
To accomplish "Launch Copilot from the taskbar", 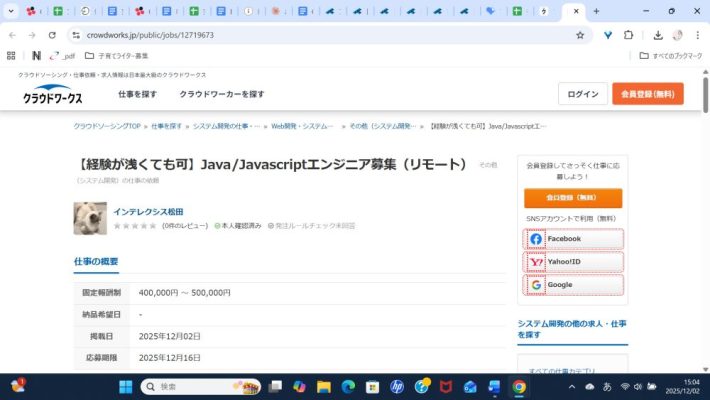I will [x=299, y=386].
